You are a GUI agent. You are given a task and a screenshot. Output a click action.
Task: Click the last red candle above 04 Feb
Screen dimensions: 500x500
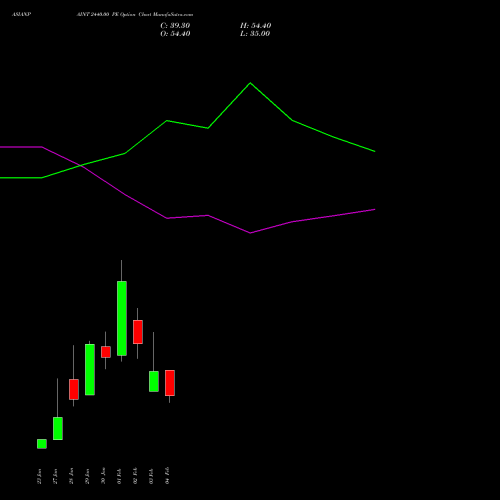[170, 383]
